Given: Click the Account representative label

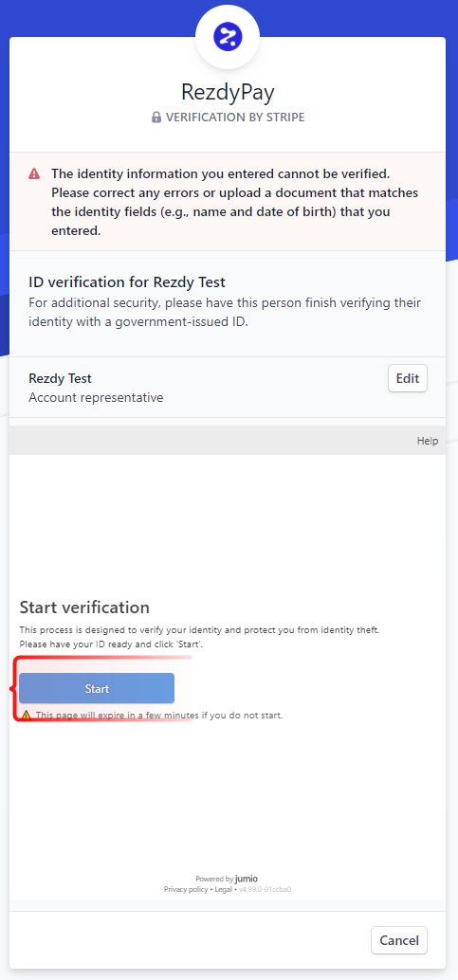Looking at the screenshot, I should [x=96, y=397].
